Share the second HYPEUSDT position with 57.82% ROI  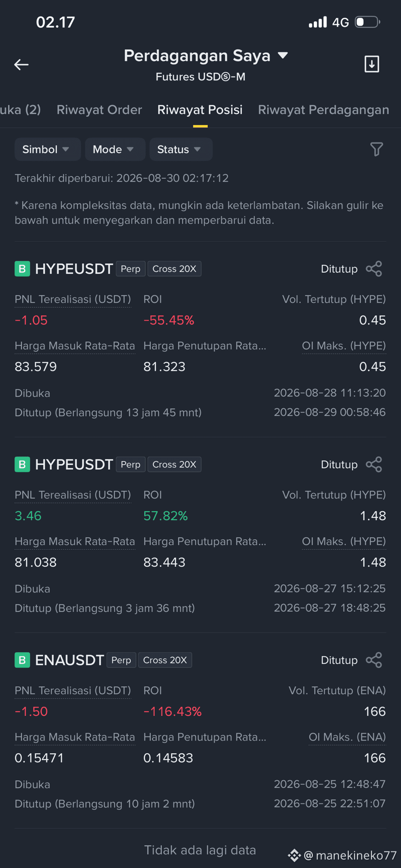point(374,465)
